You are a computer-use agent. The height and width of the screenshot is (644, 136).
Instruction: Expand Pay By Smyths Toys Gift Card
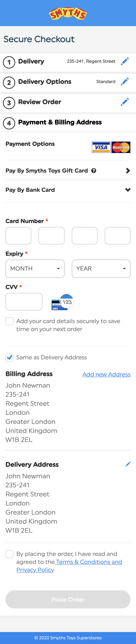[x=128, y=171]
